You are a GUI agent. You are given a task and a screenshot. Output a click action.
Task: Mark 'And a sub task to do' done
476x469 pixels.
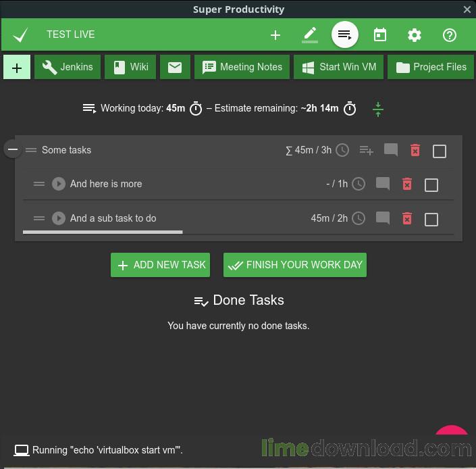[x=431, y=220]
